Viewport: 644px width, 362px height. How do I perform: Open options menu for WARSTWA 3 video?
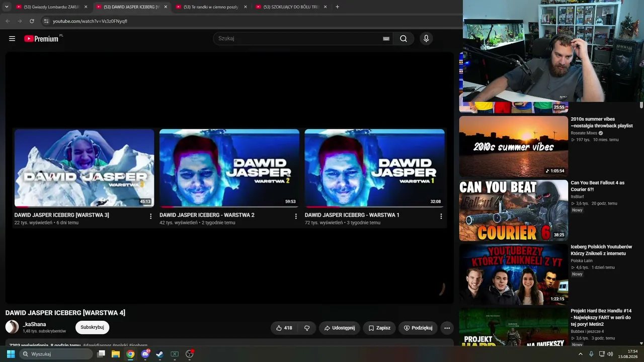[x=150, y=216]
